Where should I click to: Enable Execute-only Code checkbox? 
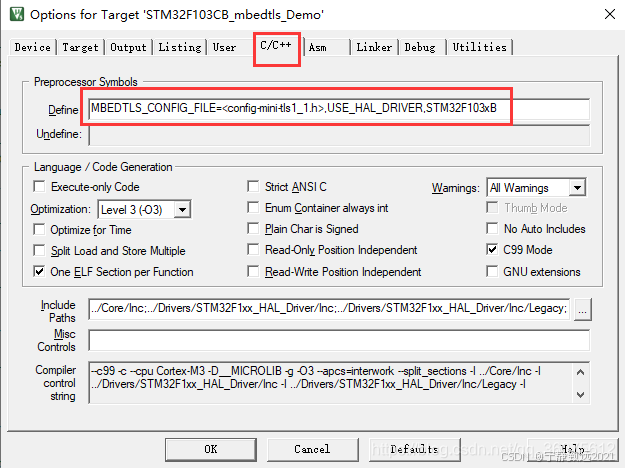[x=39, y=187]
